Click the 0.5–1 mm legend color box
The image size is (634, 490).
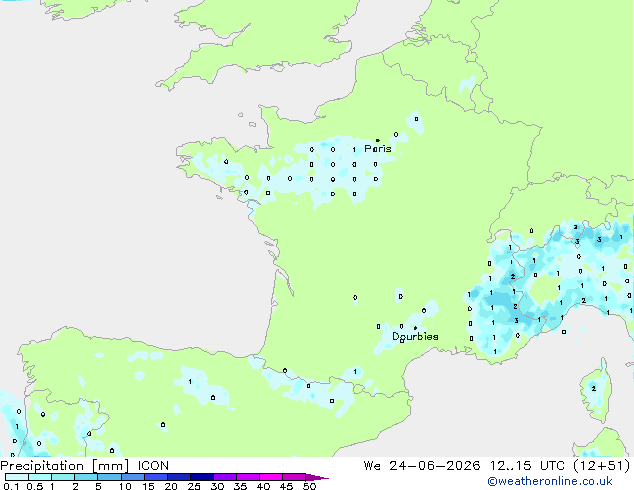40,477
